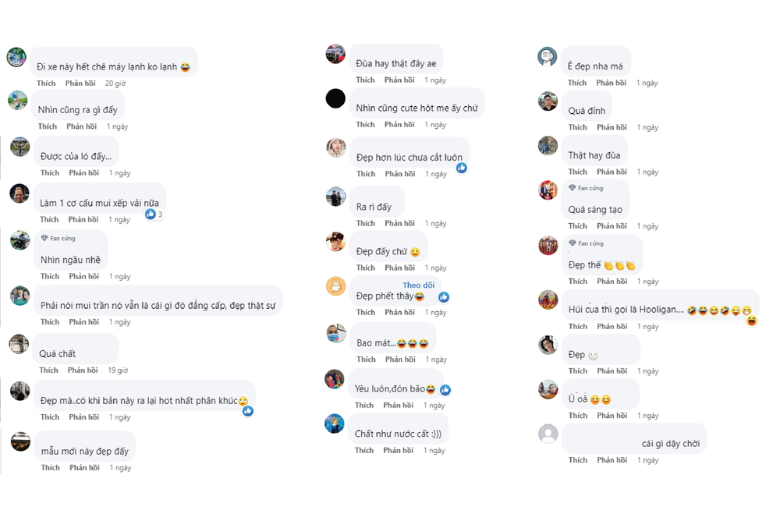
Task: Open profile picture of "Quá chất" commenter
Action: click(19, 345)
